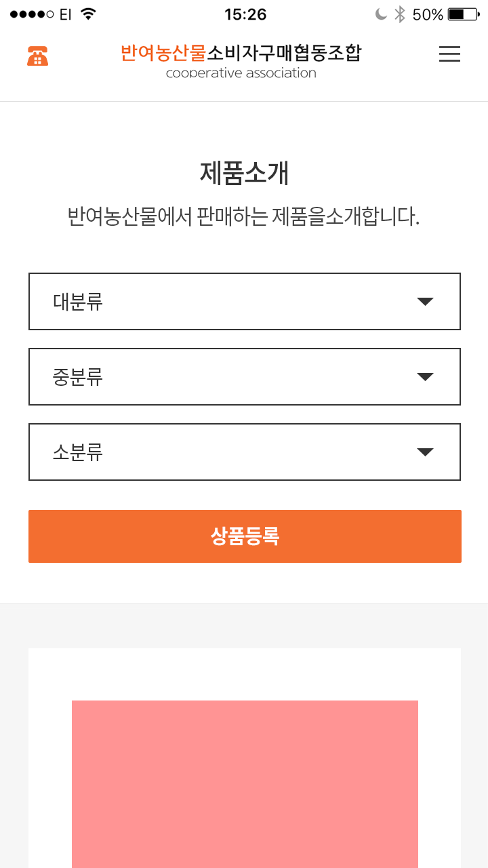Click the cooperative association subtitle text
This screenshot has width=488, height=868.
(241, 73)
